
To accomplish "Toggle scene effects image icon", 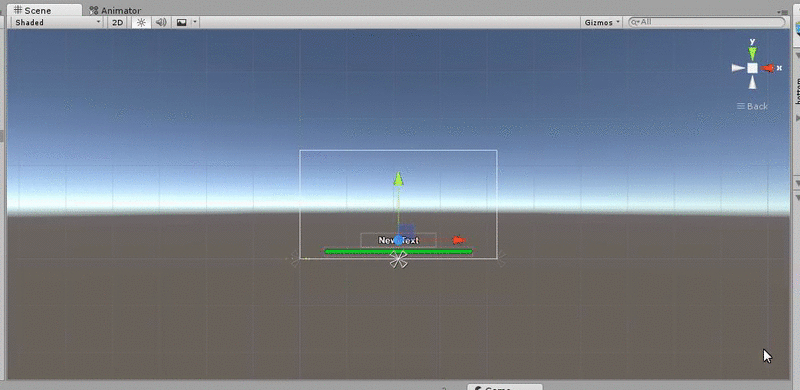I will [x=181, y=22].
